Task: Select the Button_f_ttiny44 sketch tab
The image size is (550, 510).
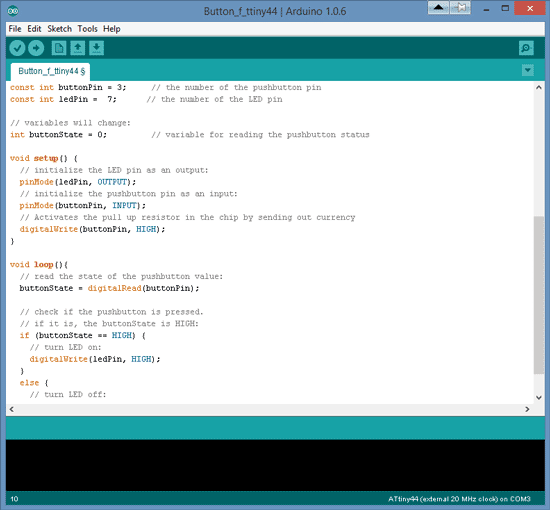Action: 51,72
